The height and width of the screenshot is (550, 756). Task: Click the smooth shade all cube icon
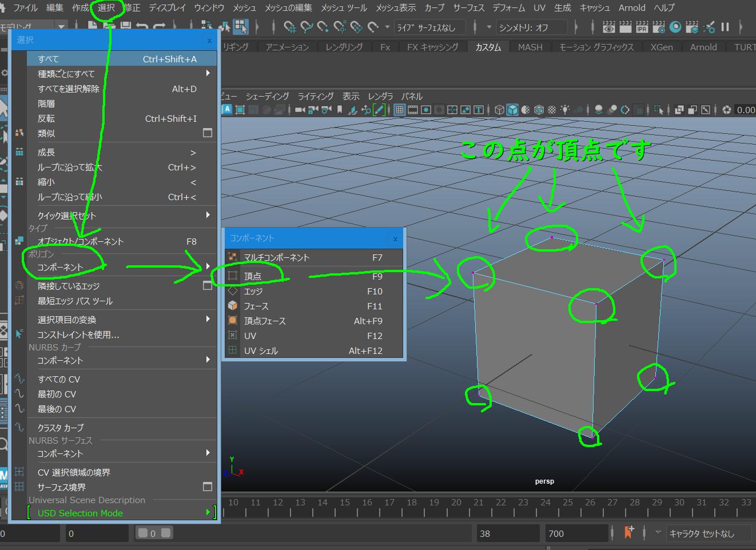pyautogui.click(x=512, y=110)
